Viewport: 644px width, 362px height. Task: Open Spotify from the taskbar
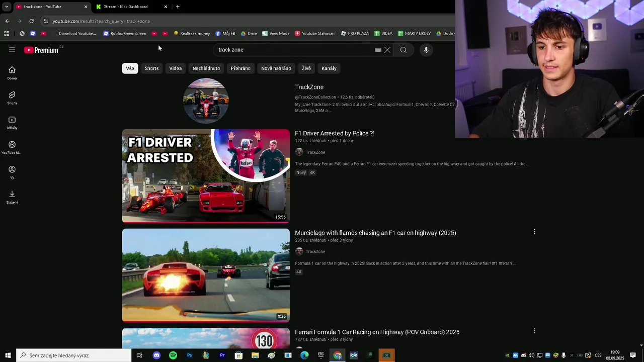173,355
